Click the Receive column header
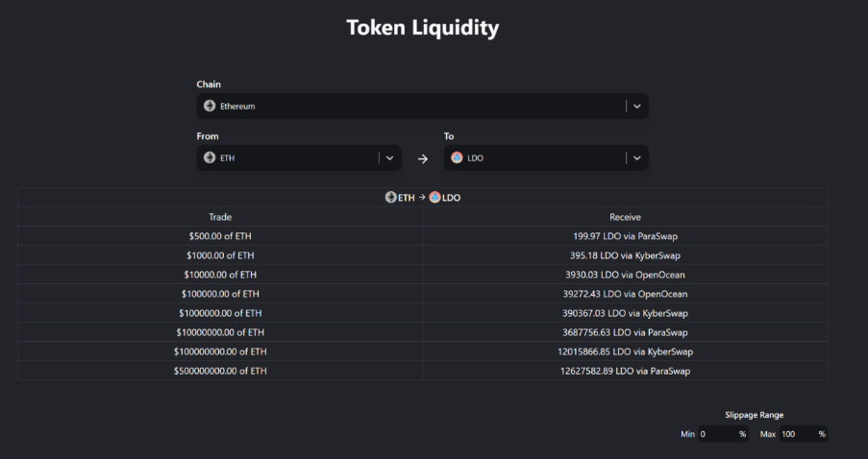Image resolution: width=868 pixels, height=459 pixels. tap(625, 217)
